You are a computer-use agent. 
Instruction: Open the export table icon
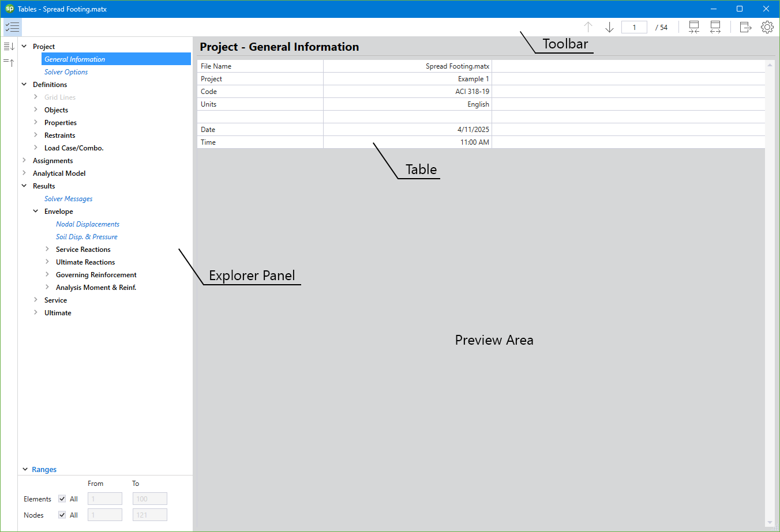745,27
